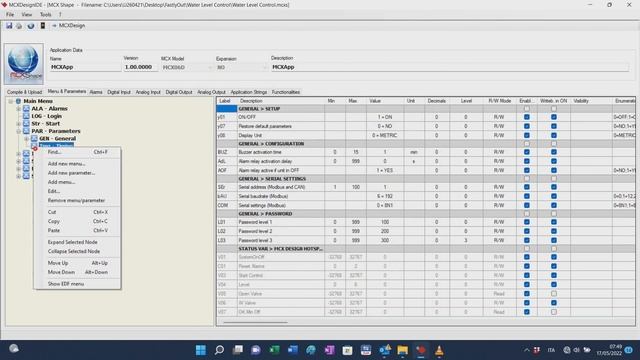This screenshot has height=360, width=640.
Task: Switch to the Compile & Upload tab
Action: 24,92
